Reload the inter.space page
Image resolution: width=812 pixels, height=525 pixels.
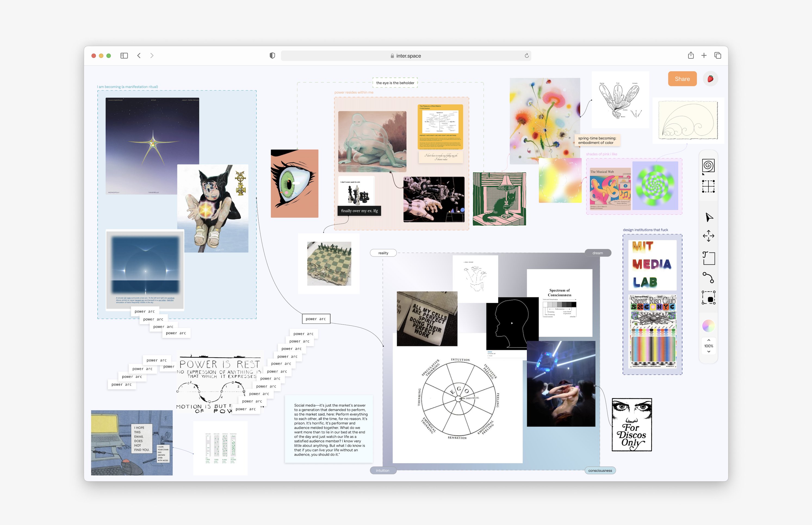tap(526, 55)
